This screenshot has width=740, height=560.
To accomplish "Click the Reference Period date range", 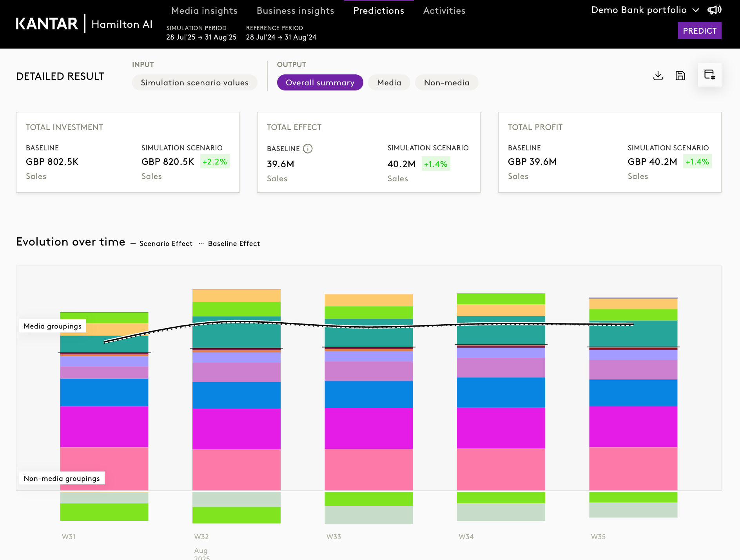I will [x=281, y=37].
